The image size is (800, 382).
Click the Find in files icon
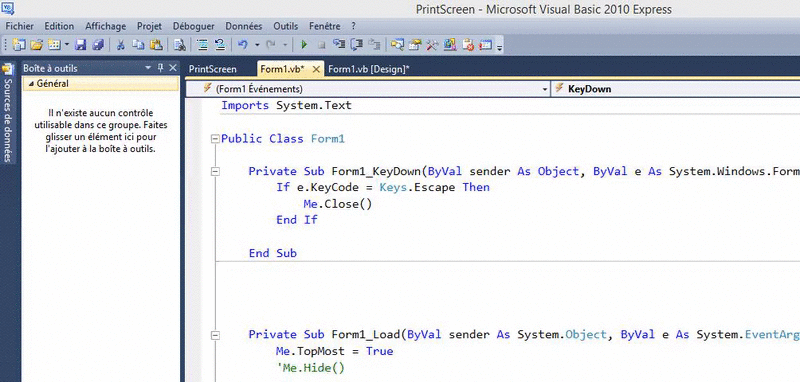click(x=180, y=45)
